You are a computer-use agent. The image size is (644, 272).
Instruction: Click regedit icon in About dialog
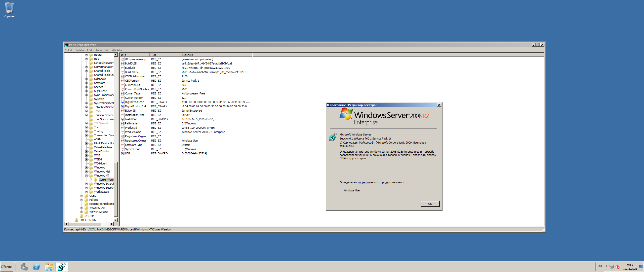[x=333, y=137]
